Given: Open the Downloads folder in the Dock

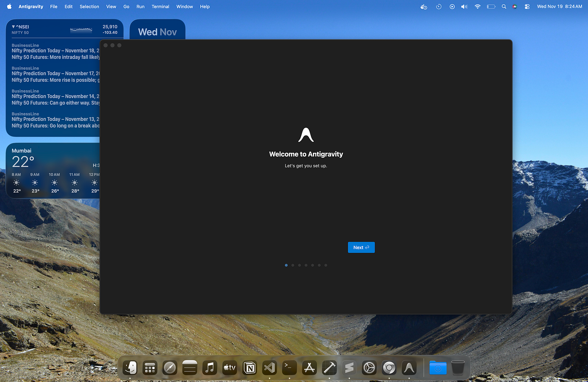Looking at the screenshot, I should 438,368.
